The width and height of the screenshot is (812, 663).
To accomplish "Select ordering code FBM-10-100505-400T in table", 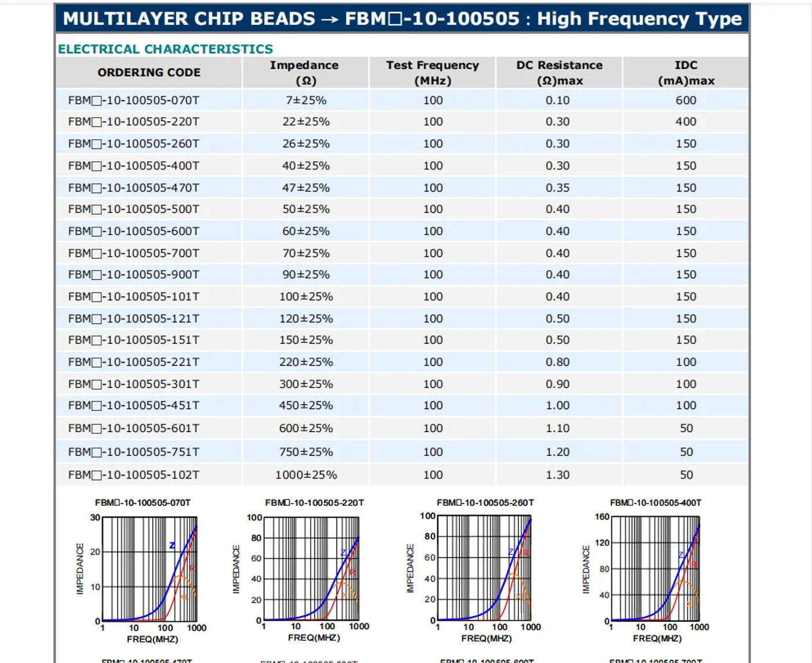I will [134, 166].
